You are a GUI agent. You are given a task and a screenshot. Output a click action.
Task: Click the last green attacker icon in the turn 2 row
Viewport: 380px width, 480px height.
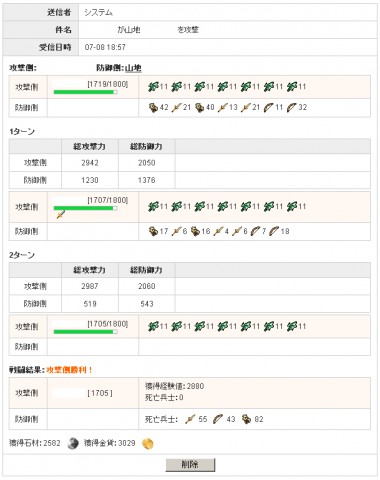coord(292,326)
